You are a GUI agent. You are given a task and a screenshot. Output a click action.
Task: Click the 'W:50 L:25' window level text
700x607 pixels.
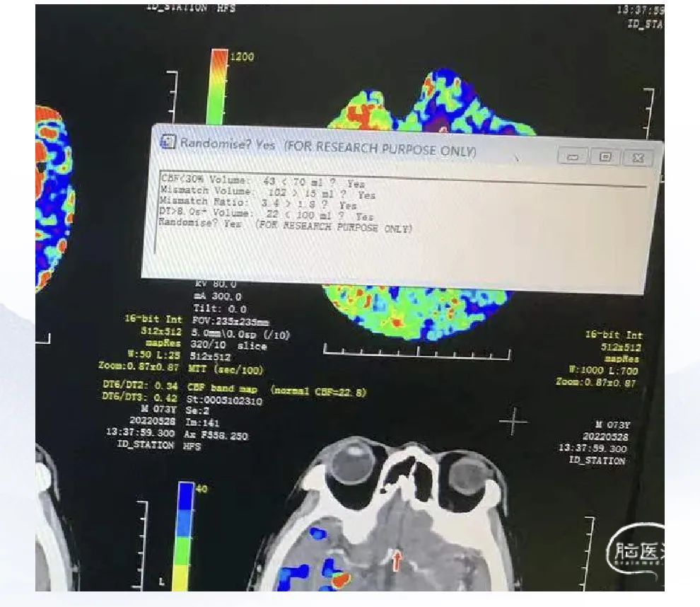point(153,354)
